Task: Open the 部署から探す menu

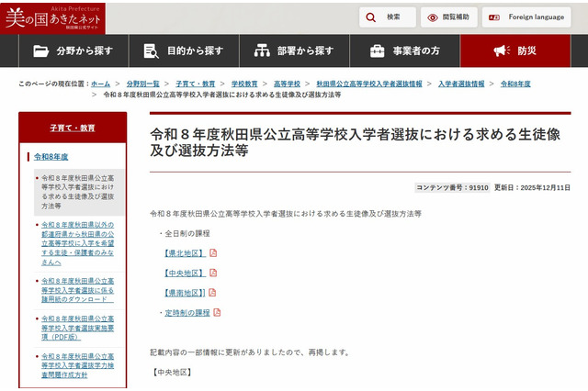Action: tap(294, 50)
